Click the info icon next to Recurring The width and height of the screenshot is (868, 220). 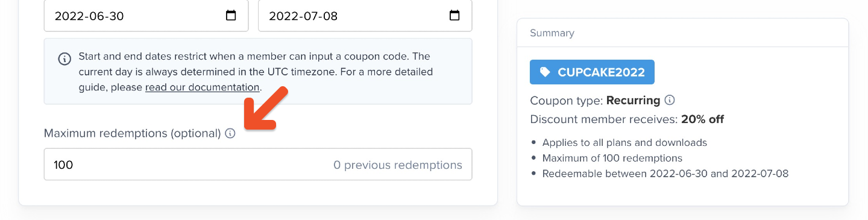[x=669, y=100]
